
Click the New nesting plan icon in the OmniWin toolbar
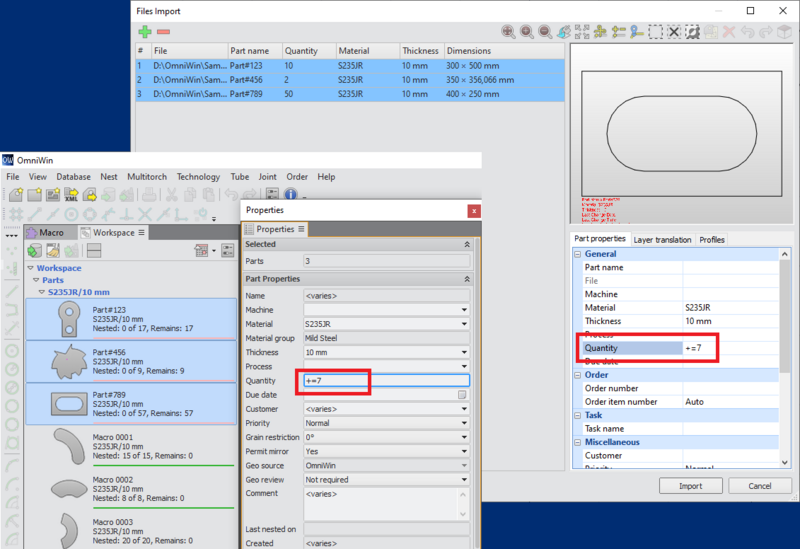coord(53,194)
